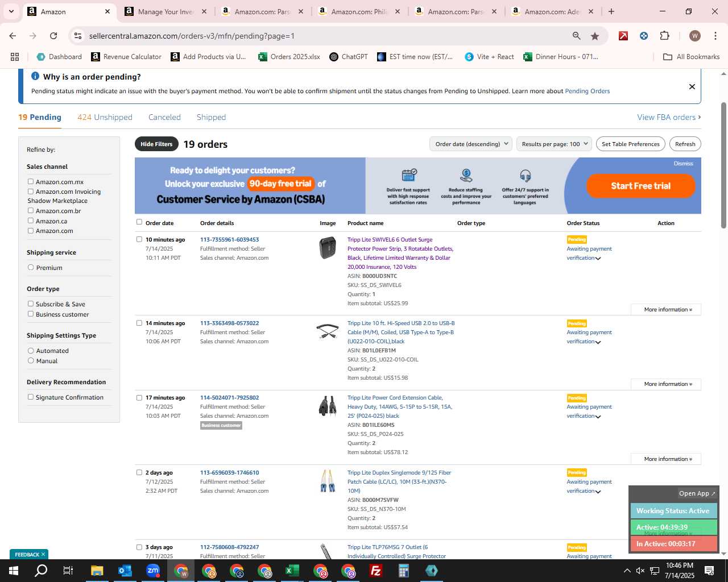Check the Business customer order type
The height and width of the screenshot is (582, 728).
coord(31,314)
